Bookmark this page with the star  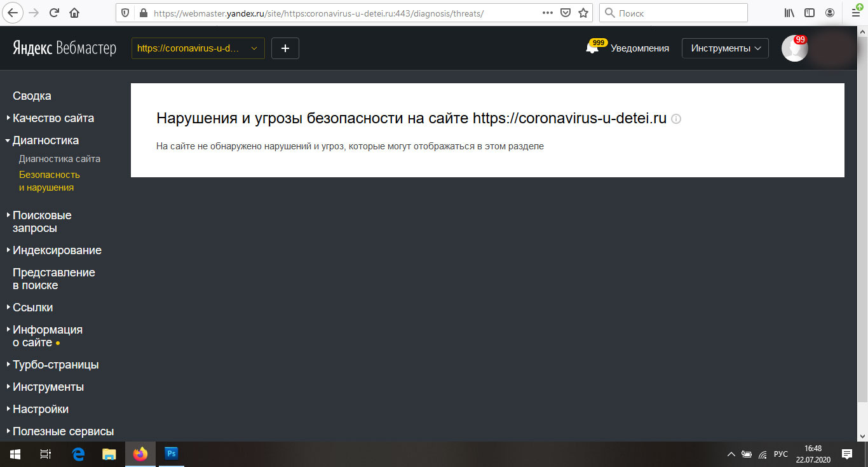point(583,13)
